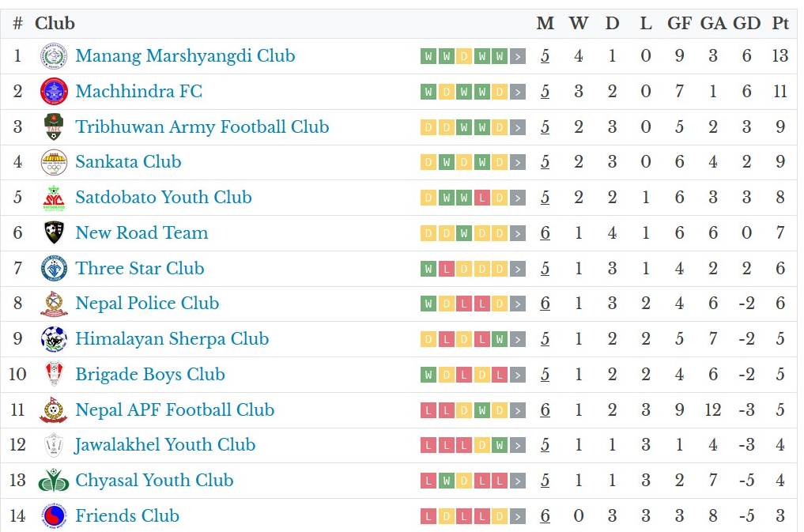Click the GD column header
The width and height of the screenshot is (804, 532).
(x=746, y=23)
